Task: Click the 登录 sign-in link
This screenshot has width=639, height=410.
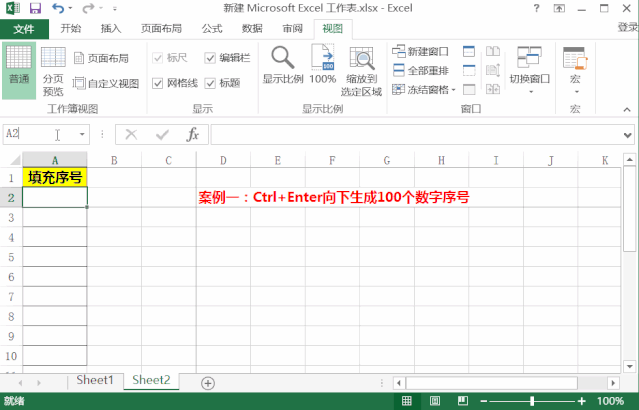Action: click(x=628, y=27)
